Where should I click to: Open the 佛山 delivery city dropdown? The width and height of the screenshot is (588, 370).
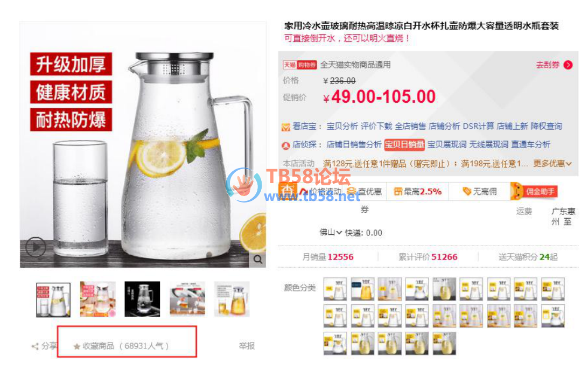(x=331, y=233)
